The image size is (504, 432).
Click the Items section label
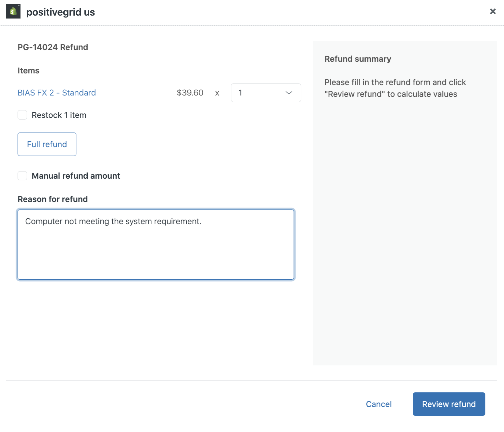tap(29, 70)
